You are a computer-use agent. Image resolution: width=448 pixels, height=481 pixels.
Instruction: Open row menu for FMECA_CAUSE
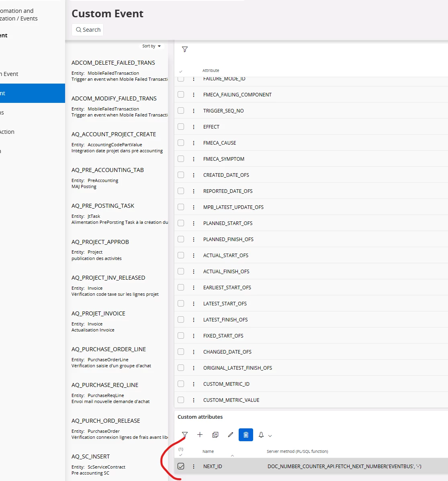[x=194, y=143]
